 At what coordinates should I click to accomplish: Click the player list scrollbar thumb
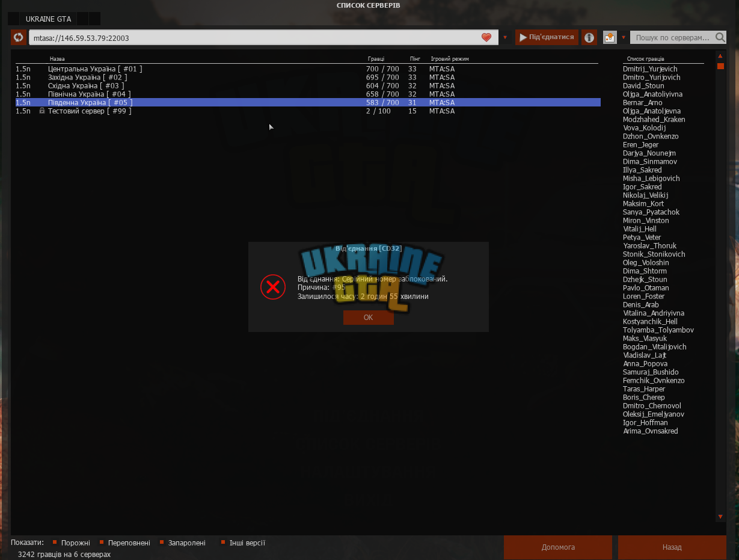[x=720, y=66]
